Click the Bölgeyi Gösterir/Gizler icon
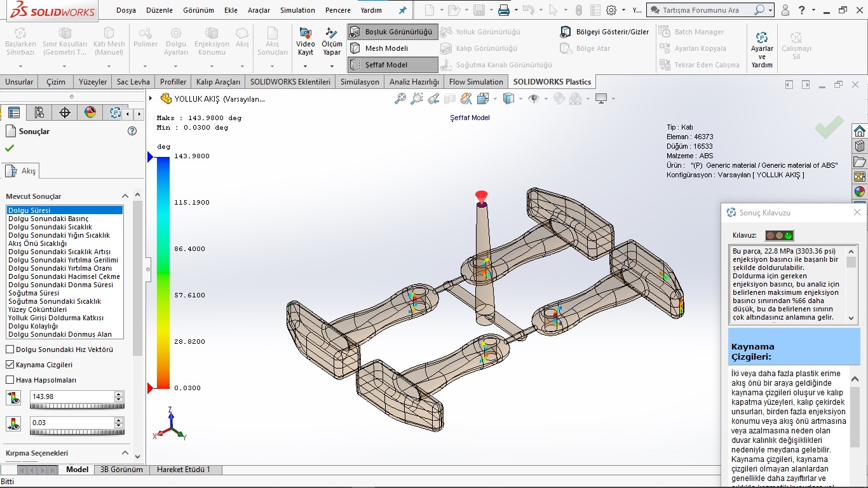Viewport: 868px width, 488px height. (x=566, y=32)
